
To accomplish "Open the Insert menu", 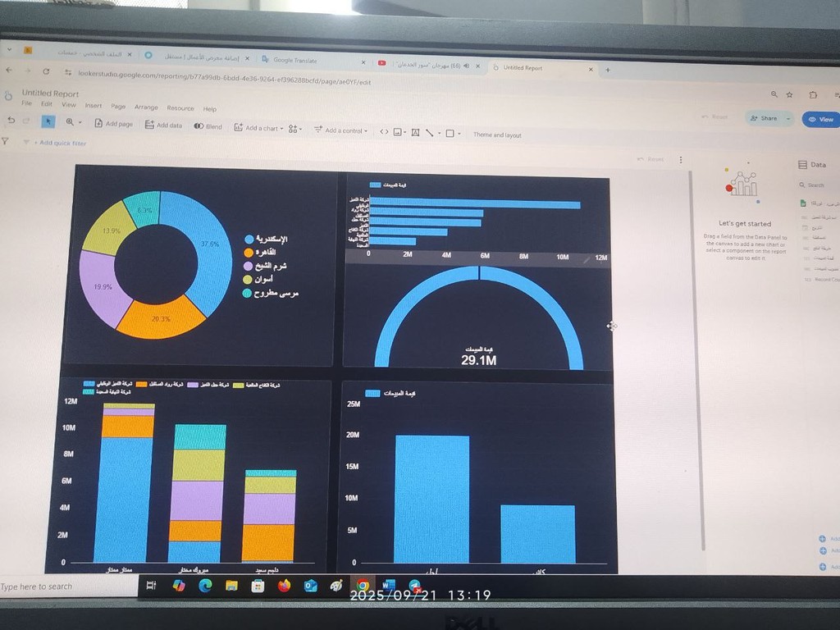I will pyautogui.click(x=94, y=106).
